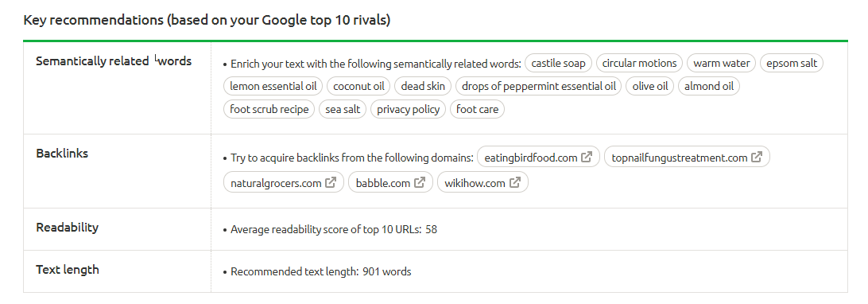Open external link icon beside babble.com
Image resolution: width=868 pixels, height=304 pixels.
pos(420,182)
